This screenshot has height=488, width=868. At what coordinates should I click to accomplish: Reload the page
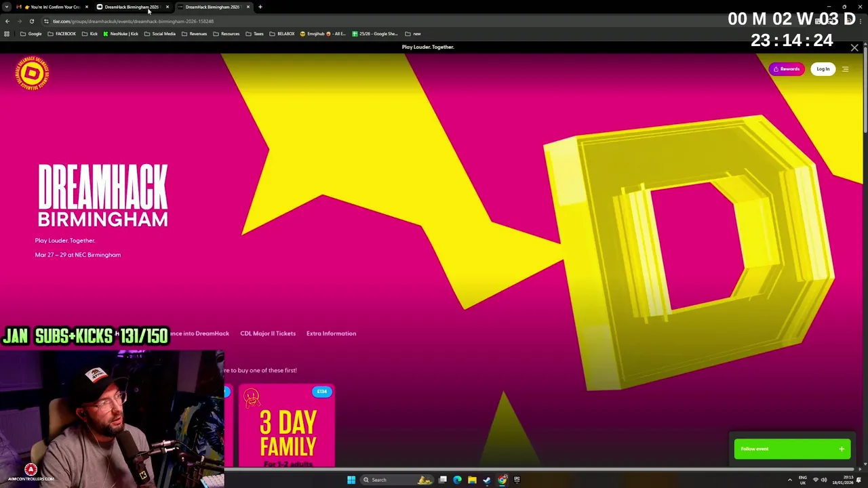31,21
